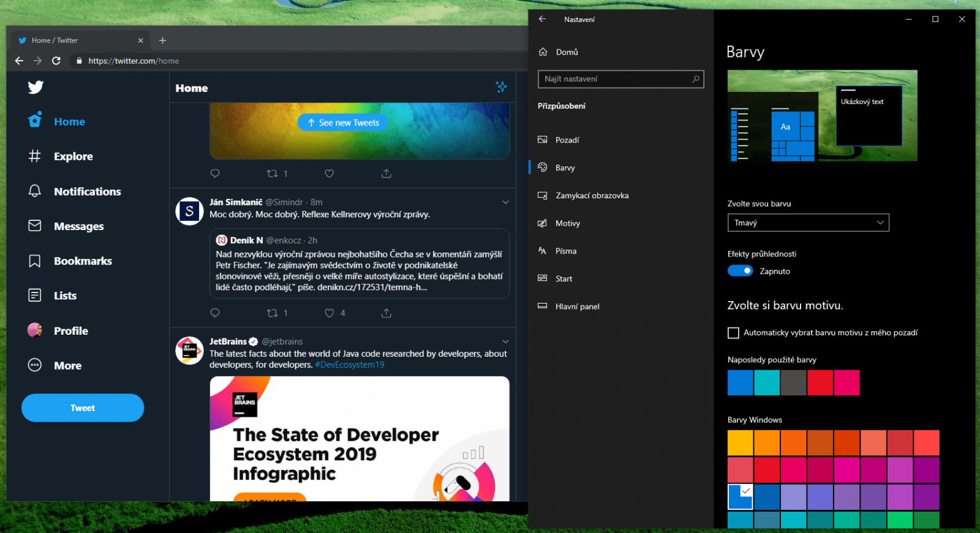Click the Home house icon in Twitter sidebar
This screenshot has width=980, height=533.
pos(35,120)
